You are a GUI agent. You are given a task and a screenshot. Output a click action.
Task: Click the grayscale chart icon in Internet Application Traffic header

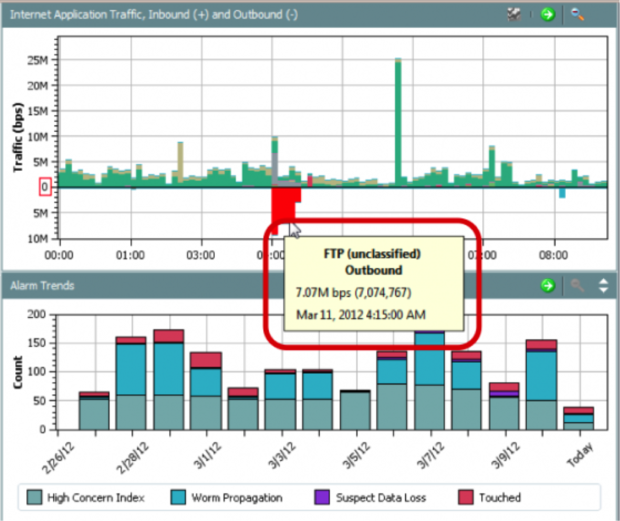point(514,14)
